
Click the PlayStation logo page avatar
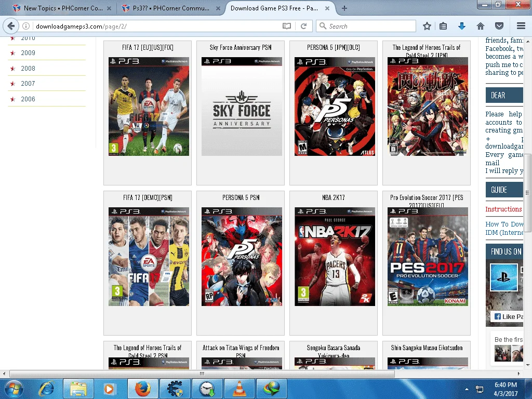[x=503, y=277]
